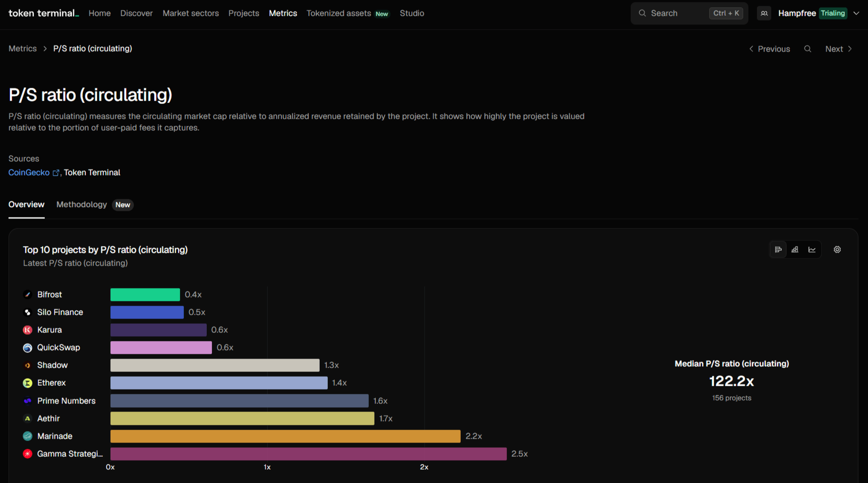
Task: Open Tokenized assets page
Action: tap(339, 13)
